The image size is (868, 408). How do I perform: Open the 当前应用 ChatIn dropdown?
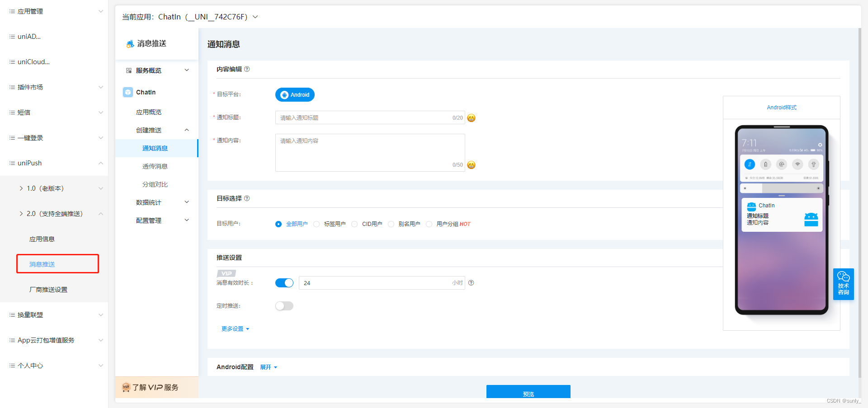(x=255, y=16)
